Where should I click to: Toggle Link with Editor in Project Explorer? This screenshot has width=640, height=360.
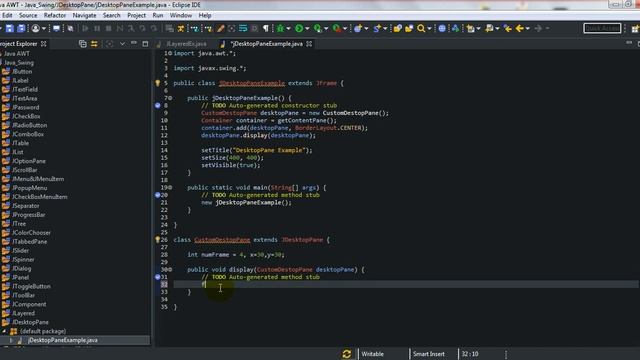94,44
